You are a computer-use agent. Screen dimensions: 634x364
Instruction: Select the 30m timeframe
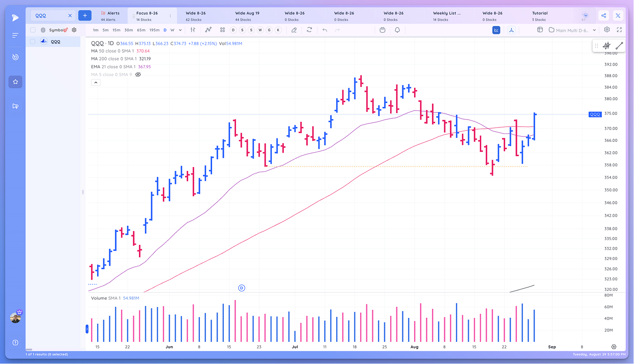point(128,30)
